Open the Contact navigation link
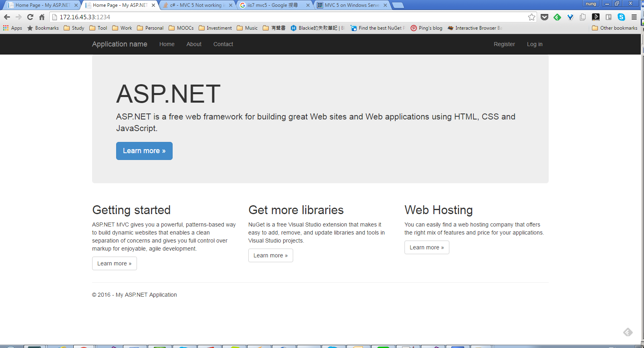The height and width of the screenshot is (348, 644). click(223, 44)
